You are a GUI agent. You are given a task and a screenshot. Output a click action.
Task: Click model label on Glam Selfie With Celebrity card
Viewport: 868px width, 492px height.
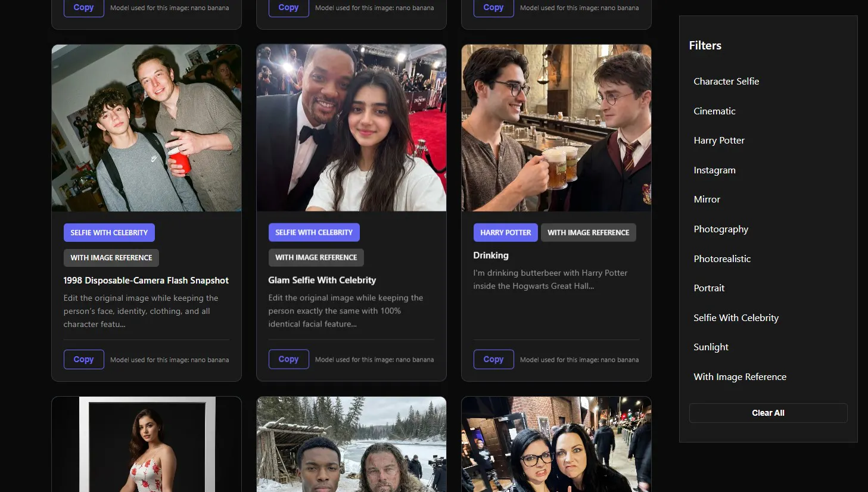click(x=375, y=360)
